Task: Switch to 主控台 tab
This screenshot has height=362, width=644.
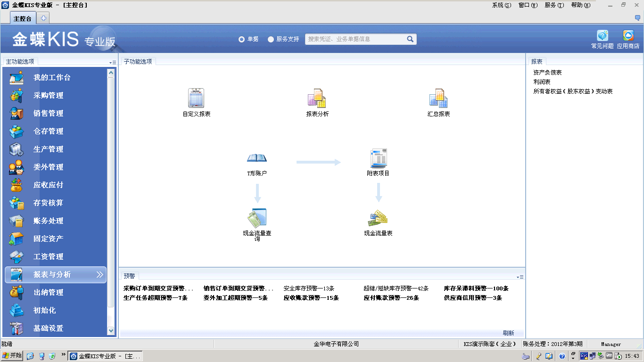Action: click(x=23, y=18)
